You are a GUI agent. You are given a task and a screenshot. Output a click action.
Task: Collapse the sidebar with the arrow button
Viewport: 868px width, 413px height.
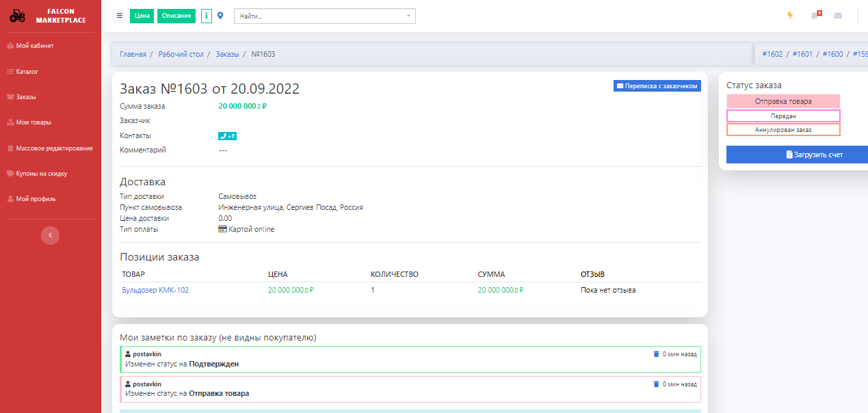[50, 235]
